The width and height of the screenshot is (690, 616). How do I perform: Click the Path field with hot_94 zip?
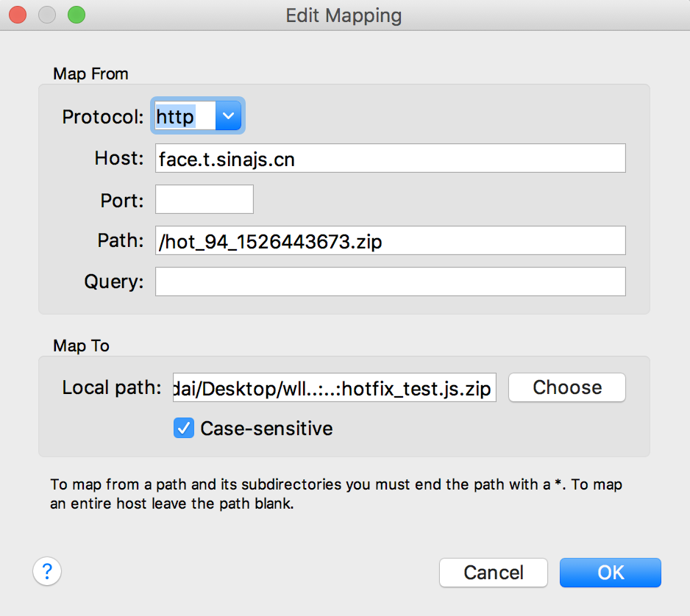(x=390, y=240)
